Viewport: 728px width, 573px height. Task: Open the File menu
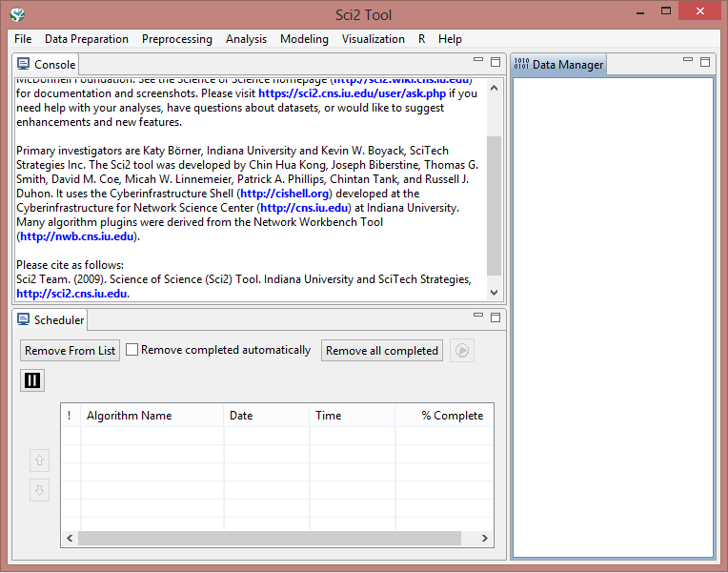click(x=23, y=39)
